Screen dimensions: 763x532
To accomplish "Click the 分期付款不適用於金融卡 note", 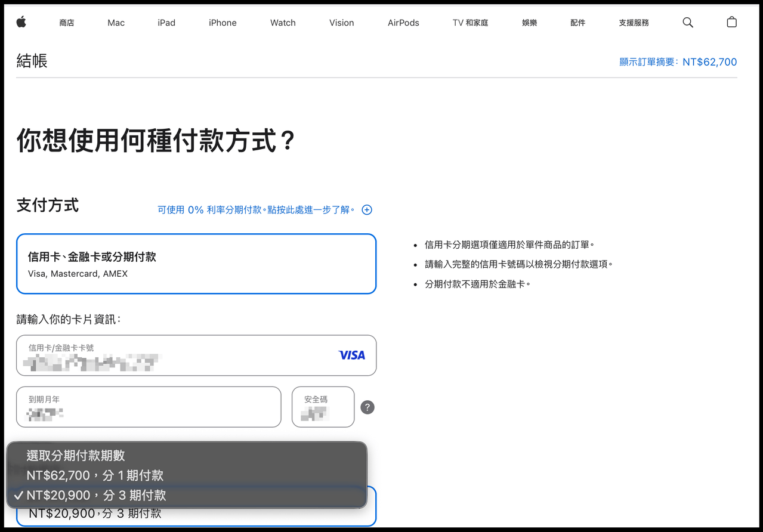I will pyautogui.click(x=477, y=284).
